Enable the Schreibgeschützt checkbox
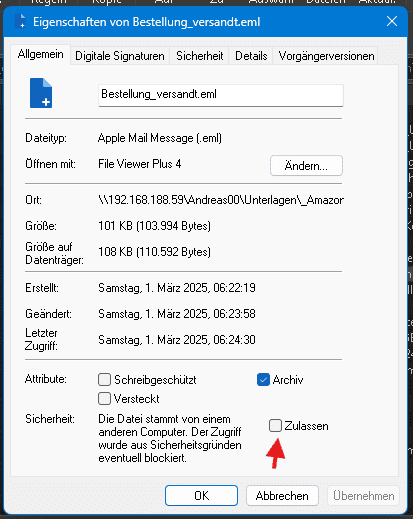Image resolution: width=413 pixels, height=519 pixels. (x=104, y=379)
